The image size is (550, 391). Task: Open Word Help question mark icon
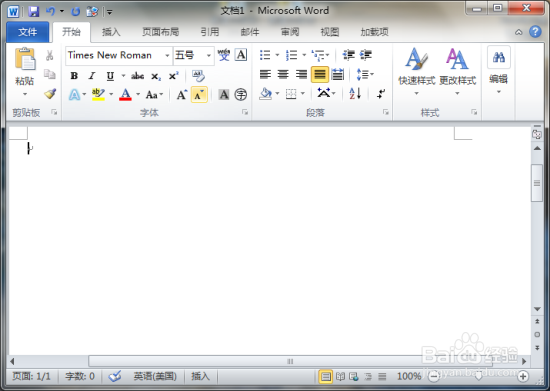(535, 32)
